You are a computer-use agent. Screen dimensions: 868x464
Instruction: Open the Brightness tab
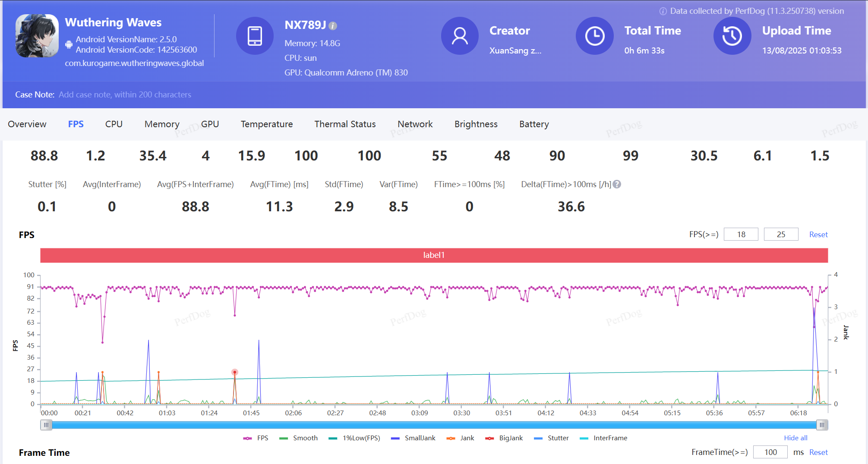pyautogui.click(x=476, y=124)
